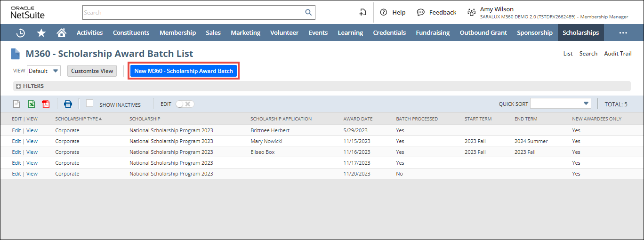Sort by Scholarship Type column header
Viewport: 644px width, 240px height.
coord(76,119)
